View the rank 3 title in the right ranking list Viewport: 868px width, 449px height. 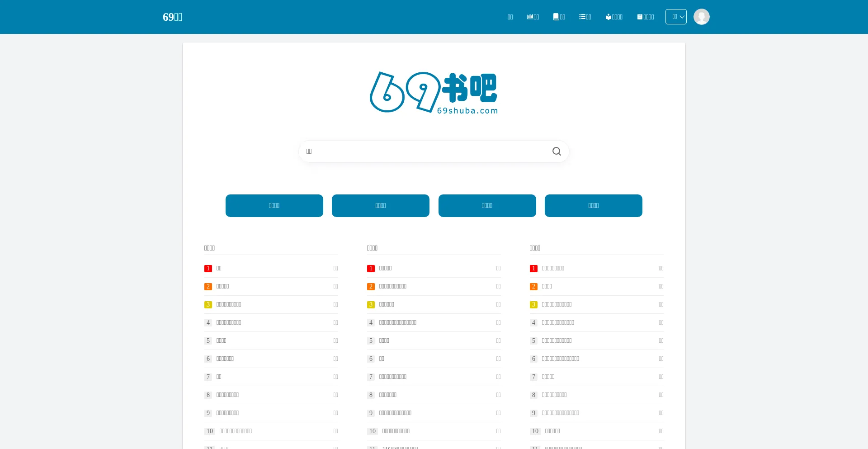click(557, 304)
